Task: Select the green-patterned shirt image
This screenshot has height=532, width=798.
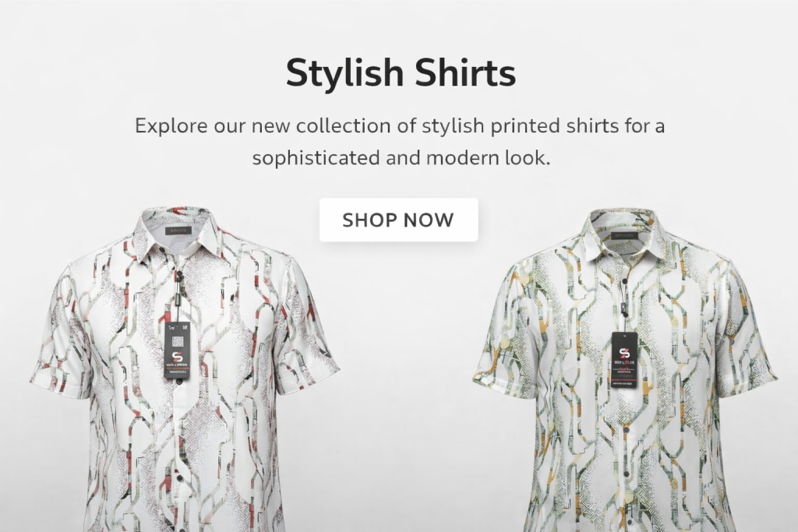Action: (624, 370)
